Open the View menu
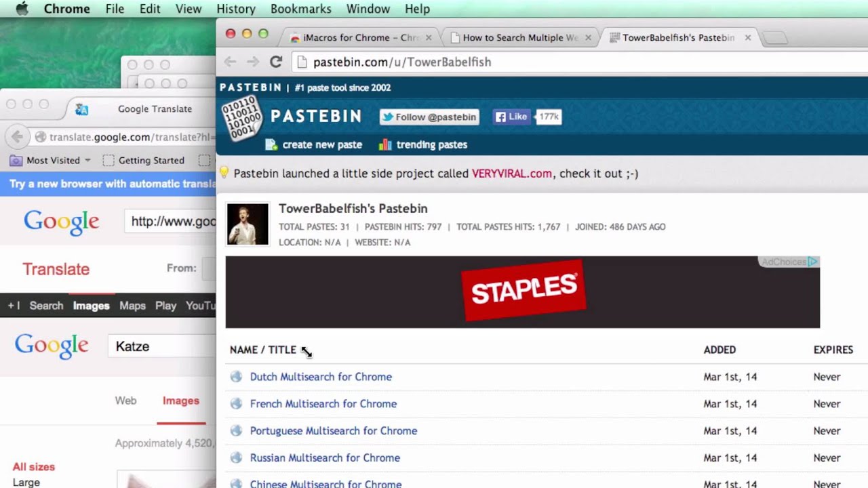 [x=189, y=9]
